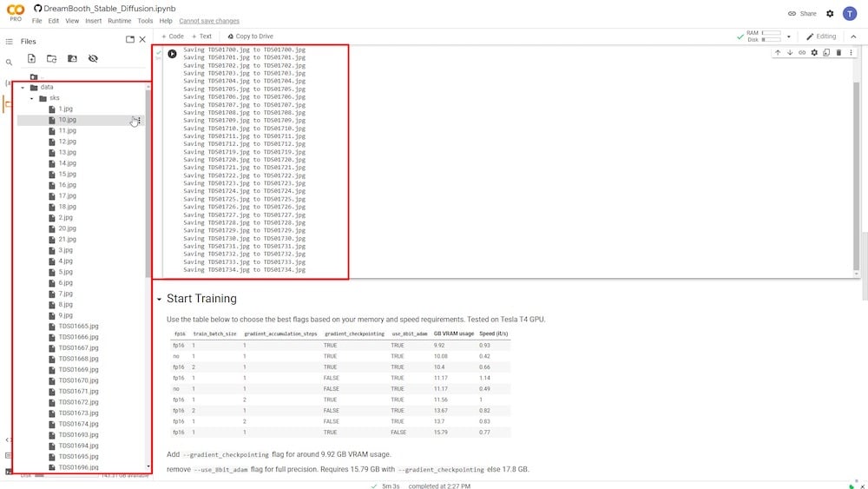Move the cell down
Viewport: 868px width, 489px height.
(x=790, y=53)
